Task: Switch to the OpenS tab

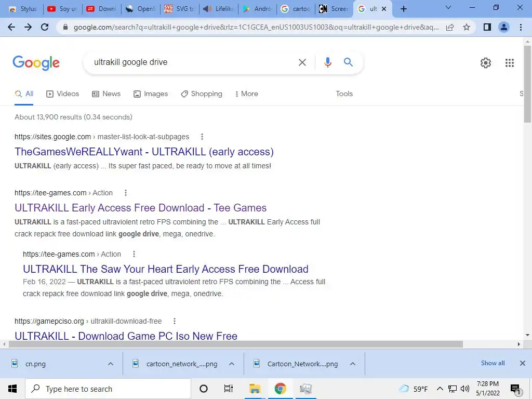Action: tap(140, 9)
